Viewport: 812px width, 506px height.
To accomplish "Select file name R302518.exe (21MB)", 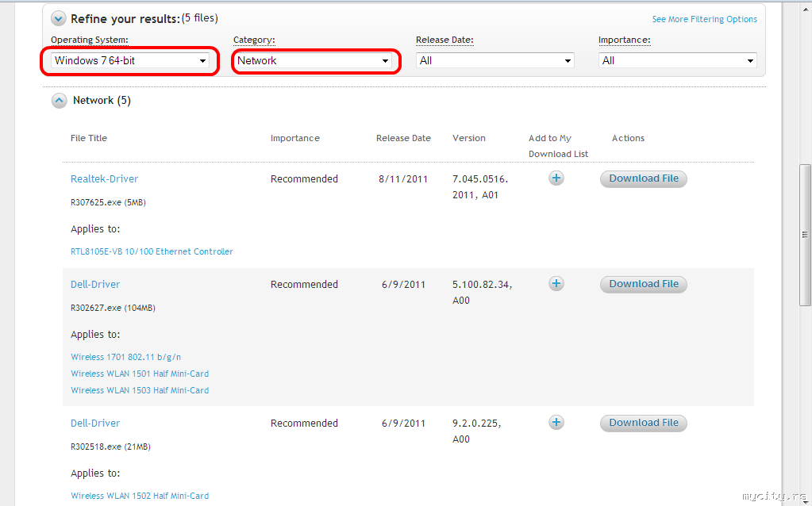I will 110,447.
